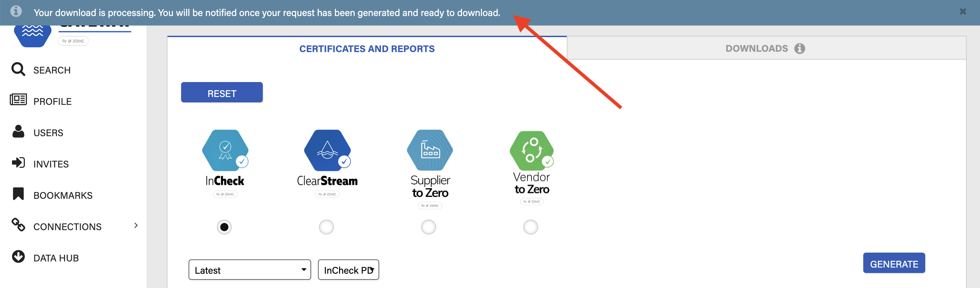The width and height of the screenshot is (980, 288).
Task: Click the ClearStream label text
Action: [327, 181]
